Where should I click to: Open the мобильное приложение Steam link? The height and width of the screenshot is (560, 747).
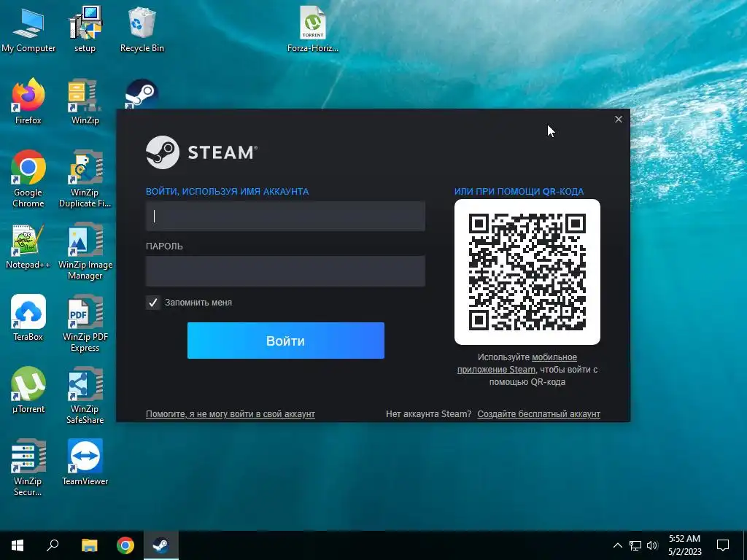coord(517,363)
